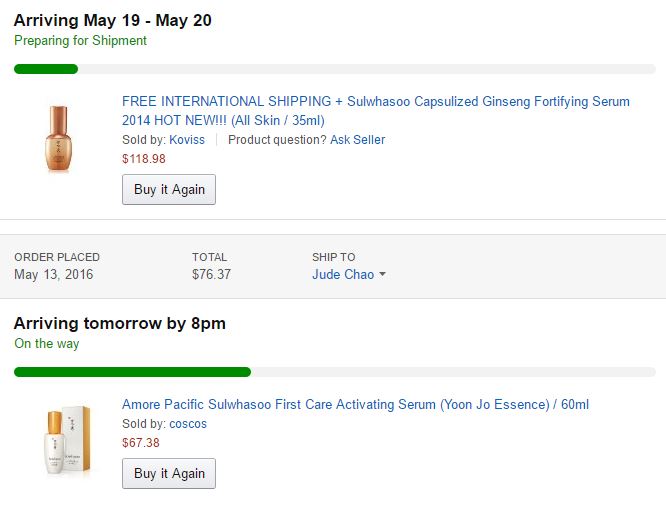Click the First Care Activating Serum thumbnail
This screenshot has width=666, height=508.
coord(62,440)
